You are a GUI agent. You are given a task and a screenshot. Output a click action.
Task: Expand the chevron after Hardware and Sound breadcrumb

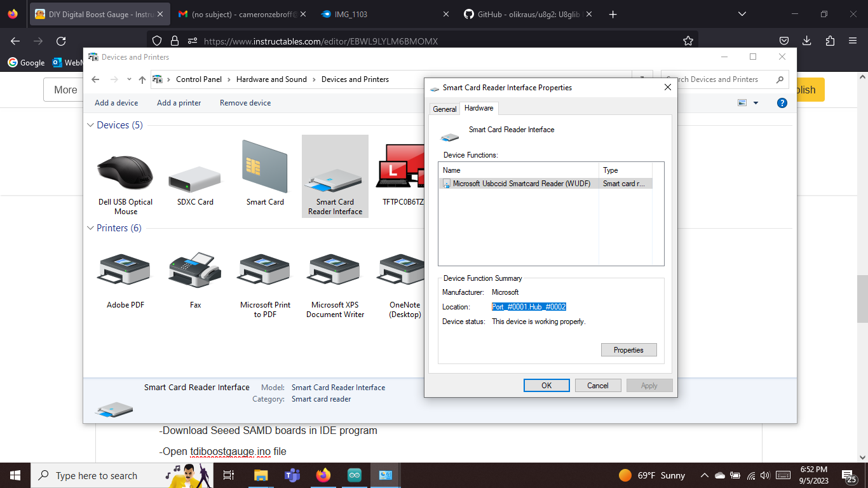click(x=315, y=79)
